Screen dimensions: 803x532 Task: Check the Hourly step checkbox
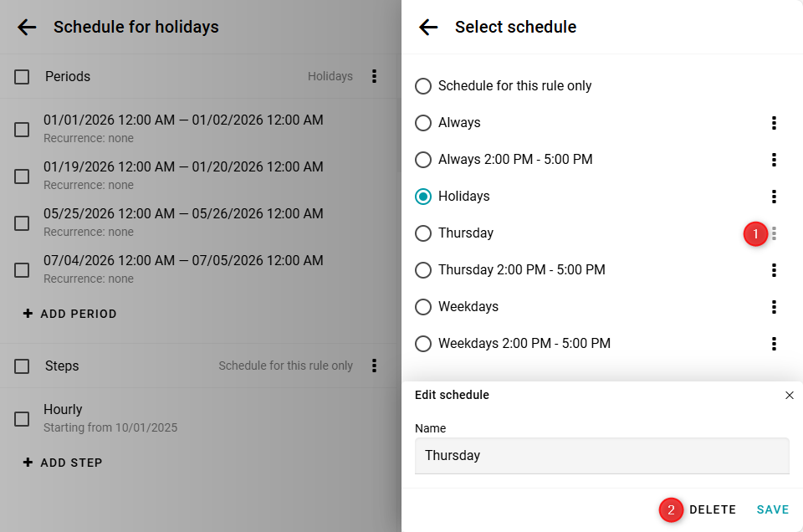[x=22, y=419]
